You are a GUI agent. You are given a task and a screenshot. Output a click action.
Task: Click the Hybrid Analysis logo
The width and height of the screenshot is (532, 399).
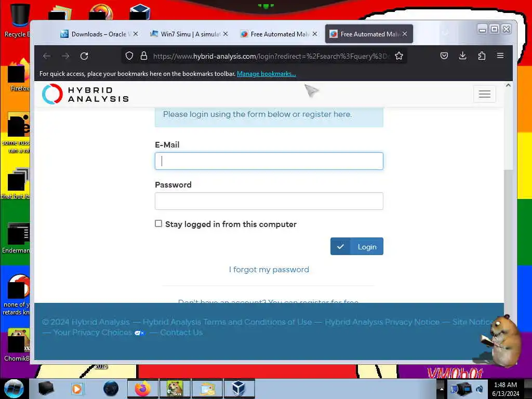point(86,94)
